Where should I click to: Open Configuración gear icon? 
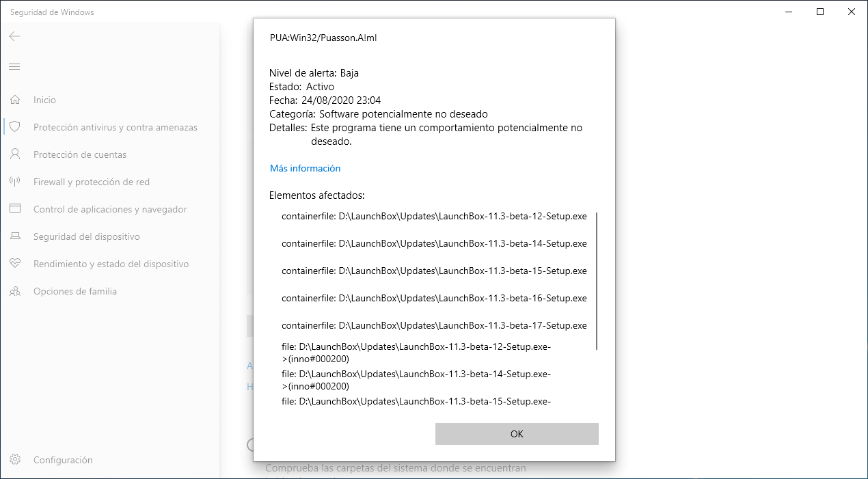[x=15, y=460]
